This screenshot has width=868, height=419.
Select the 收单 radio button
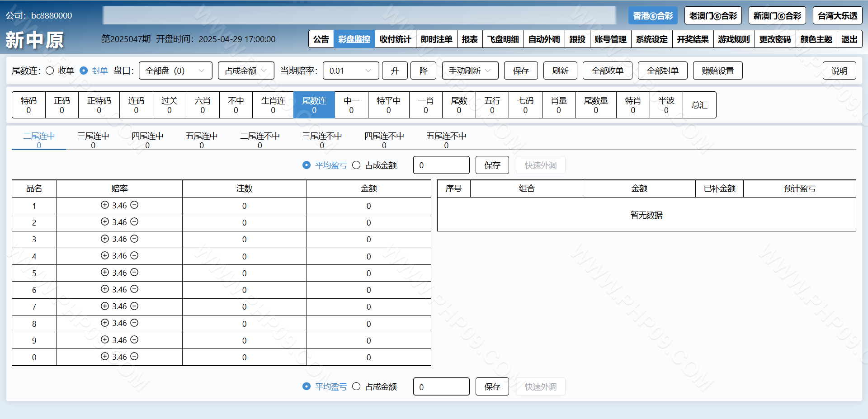50,71
